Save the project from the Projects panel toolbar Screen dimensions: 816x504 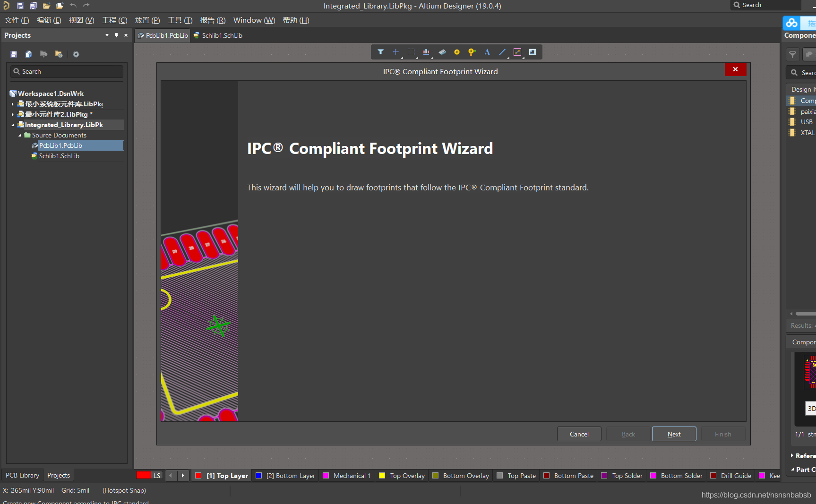pos(14,54)
